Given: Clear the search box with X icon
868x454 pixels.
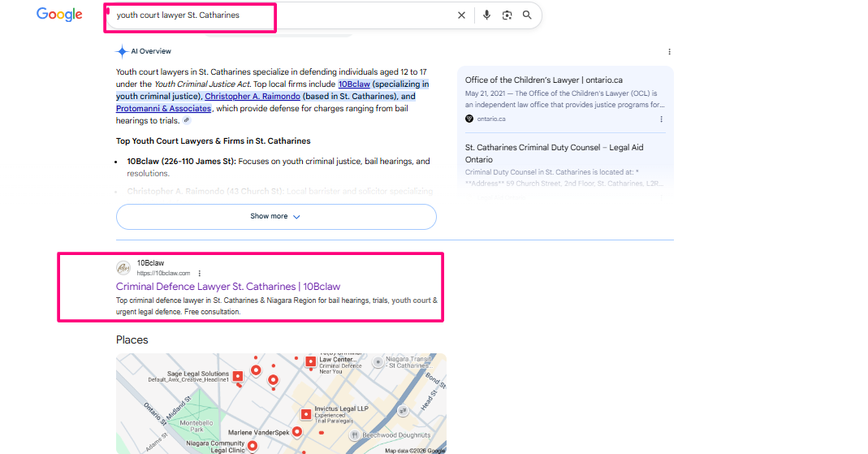Looking at the screenshot, I should click(x=461, y=15).
